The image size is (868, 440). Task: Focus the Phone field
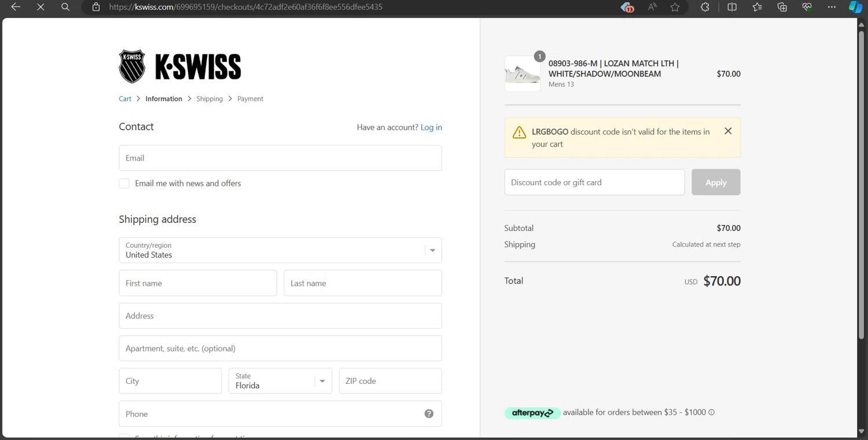[x=280, y=413]
